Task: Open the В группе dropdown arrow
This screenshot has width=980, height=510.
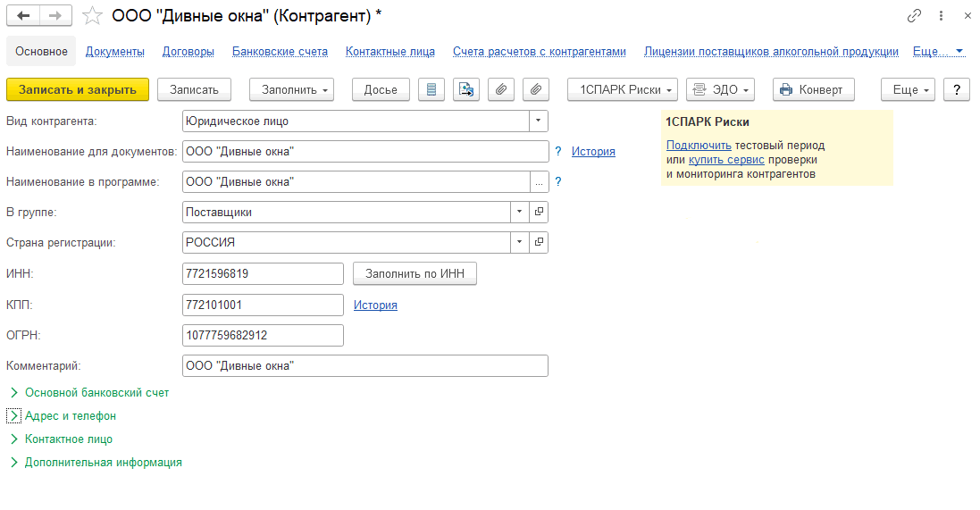Action: point(520,213)
